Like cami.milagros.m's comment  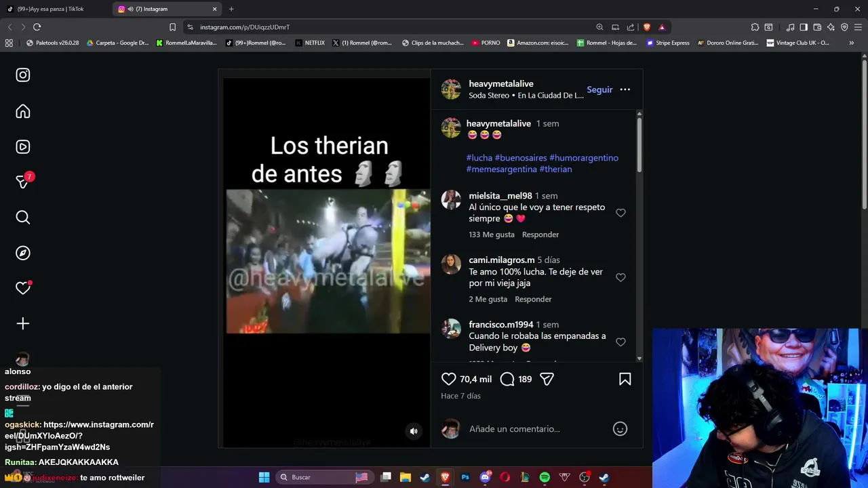coord(620,277)
